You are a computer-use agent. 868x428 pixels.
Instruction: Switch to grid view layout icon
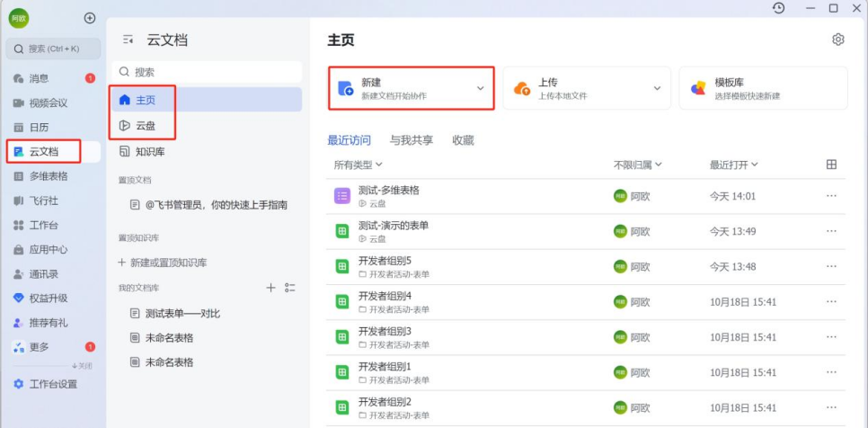pos(831,165)
